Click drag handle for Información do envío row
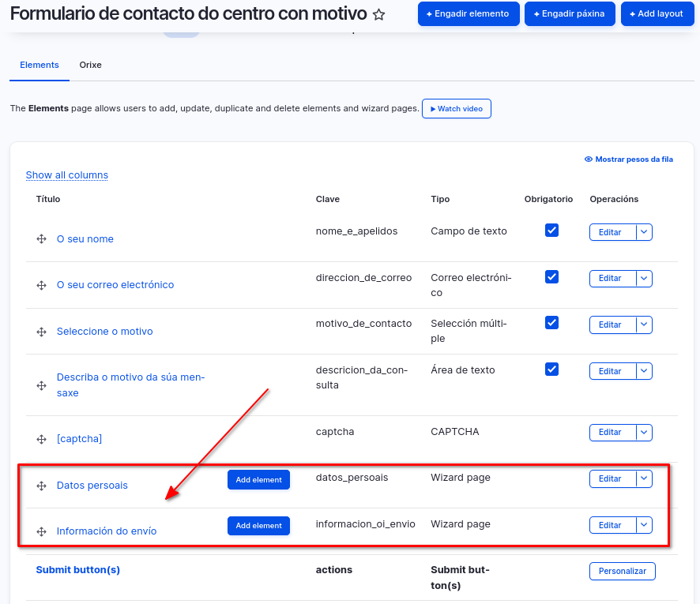Image resolution: width=700 pixels, height=604 pixels. pos(41,531)
